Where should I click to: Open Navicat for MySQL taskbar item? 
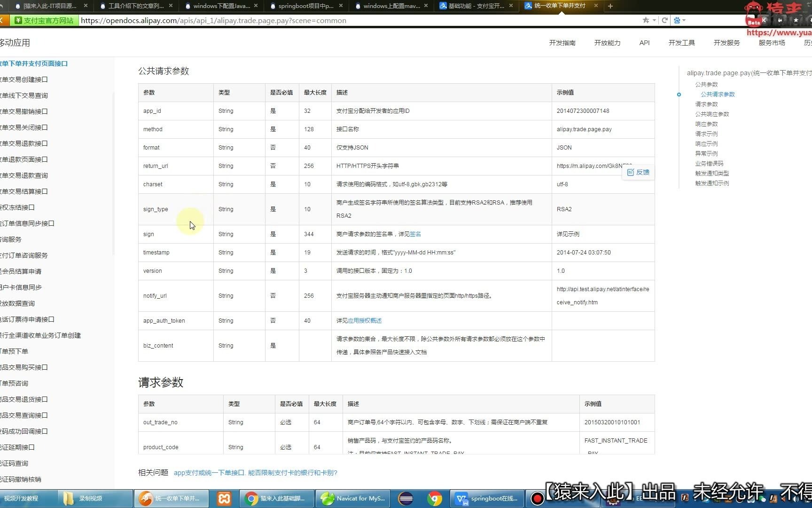point(352,498)
